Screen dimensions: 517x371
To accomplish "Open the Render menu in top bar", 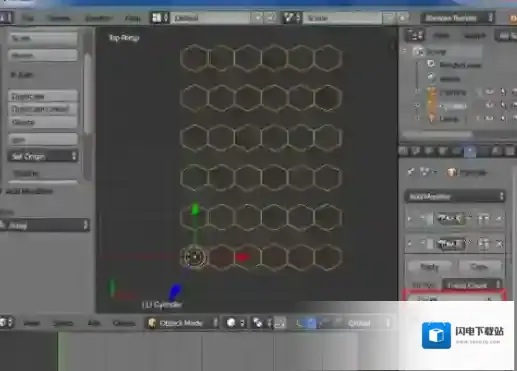I will [x=59, y=18].
